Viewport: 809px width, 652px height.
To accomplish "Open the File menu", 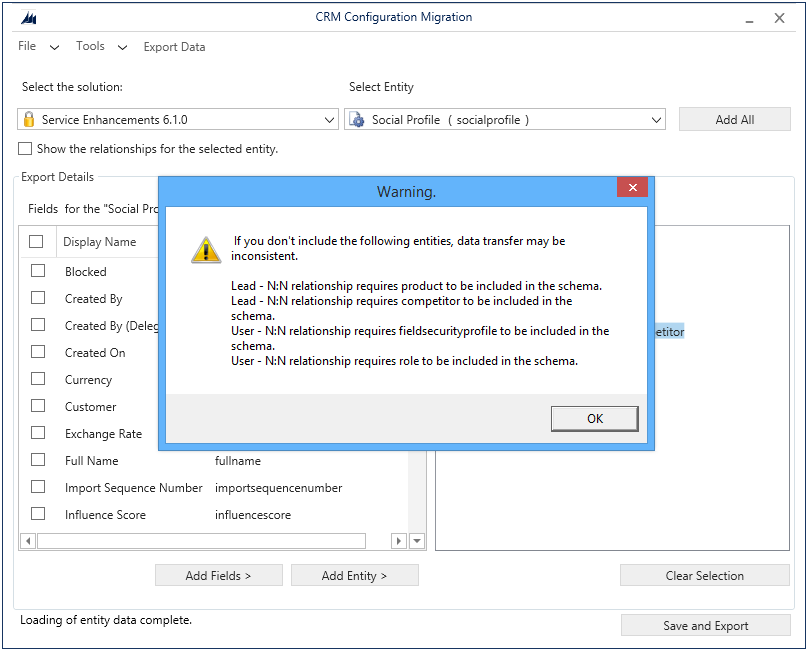I will (x=26, y=47).
